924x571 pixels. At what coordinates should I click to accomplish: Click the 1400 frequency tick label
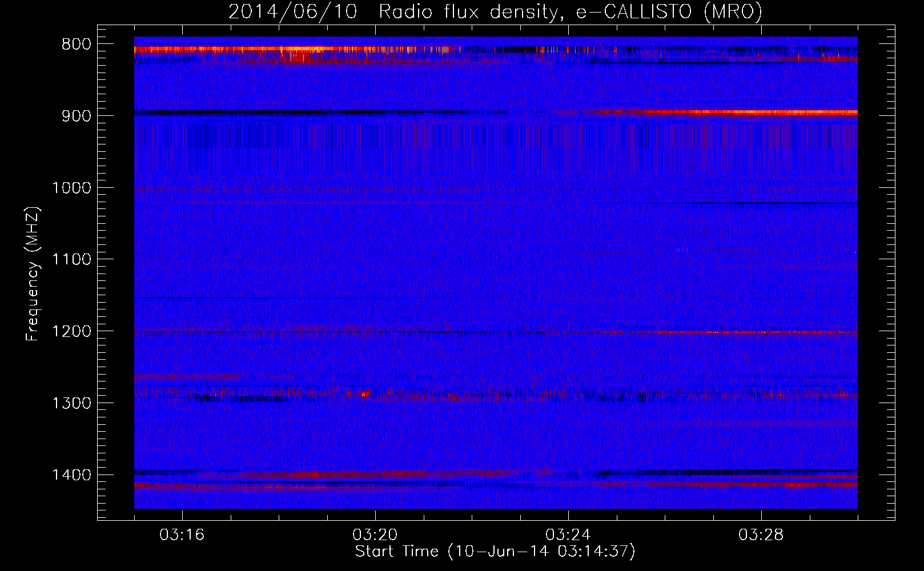pos(72,476)
